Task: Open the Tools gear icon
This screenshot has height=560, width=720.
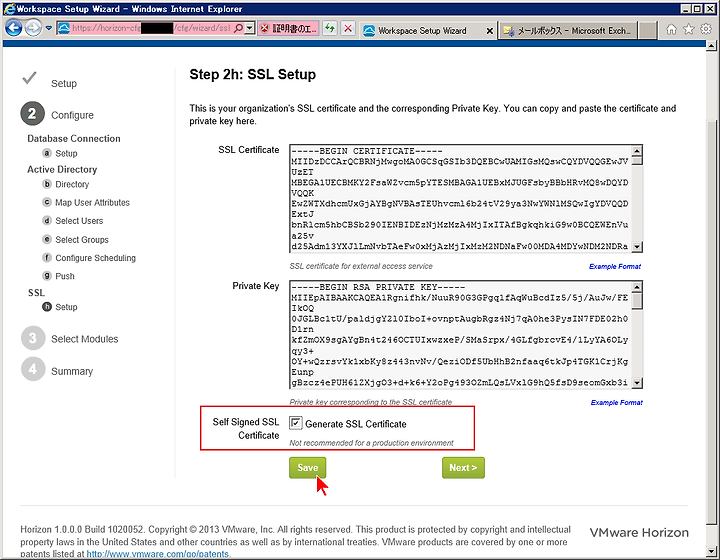Action: tap(706, 29)
